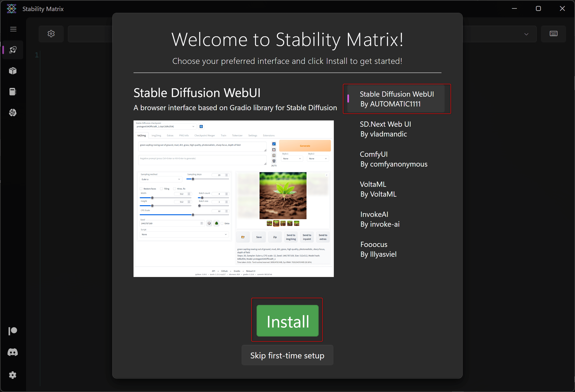
Task: Click Skip first-time setup
Action: (287, 355)
